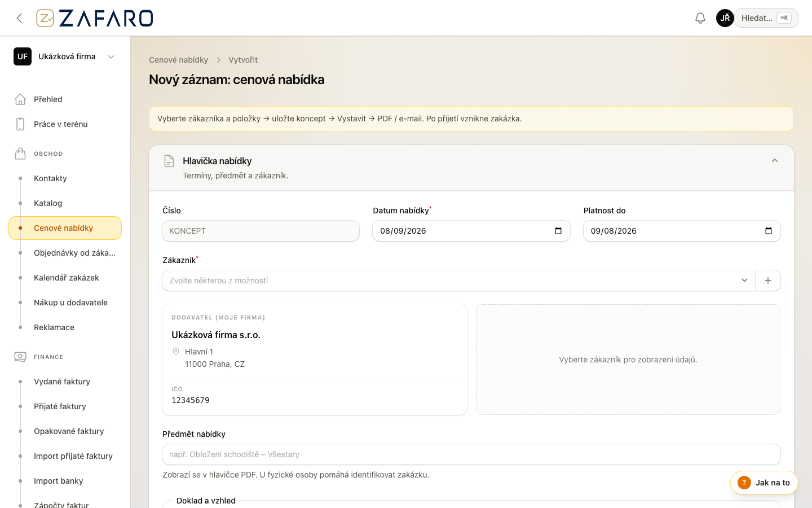Image resolution: width=812 pixels, height=508 pixels.
Task: Open Přijaté faktury
Action: [65, 406]
